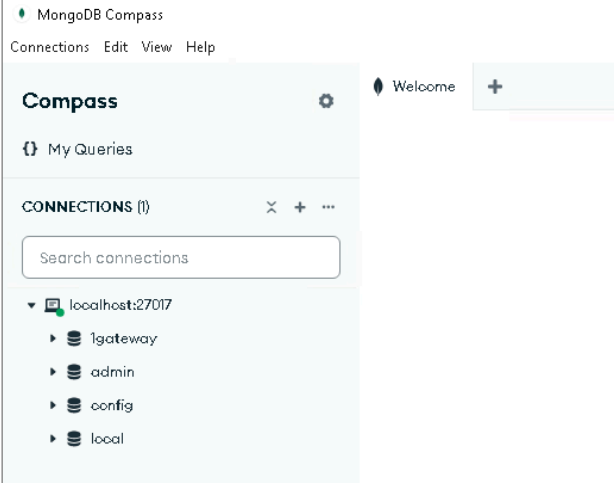The image size is (614, 483).
Task: Expand the 1gateway database
Action: (x=54, y=339)
